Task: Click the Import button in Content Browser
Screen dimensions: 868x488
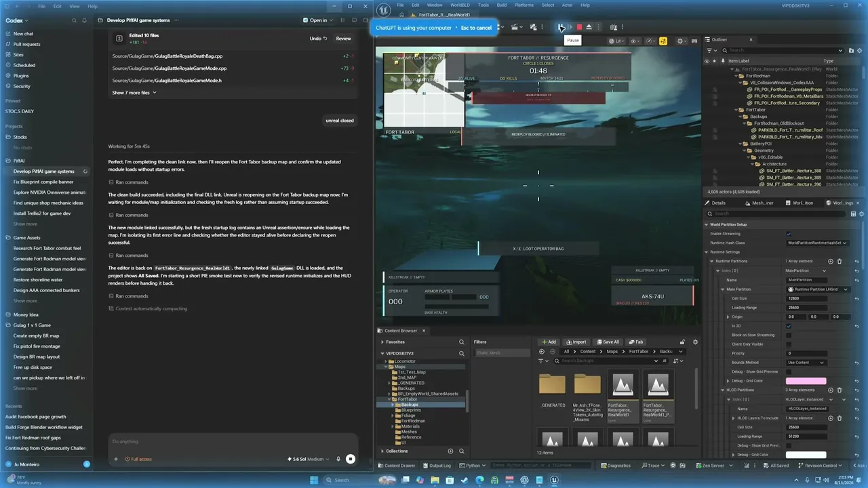Action: 576,342
